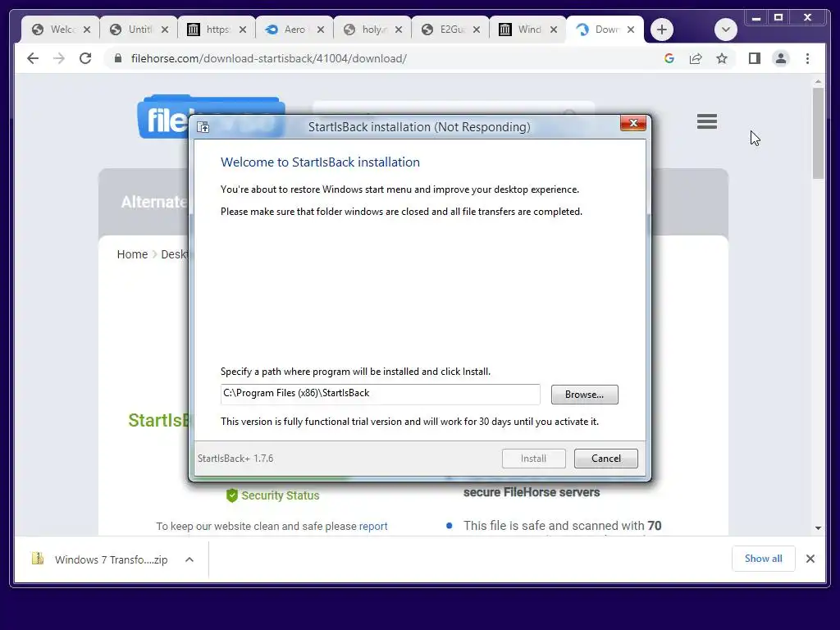Click the Cancel button in installer

(606, 459)
